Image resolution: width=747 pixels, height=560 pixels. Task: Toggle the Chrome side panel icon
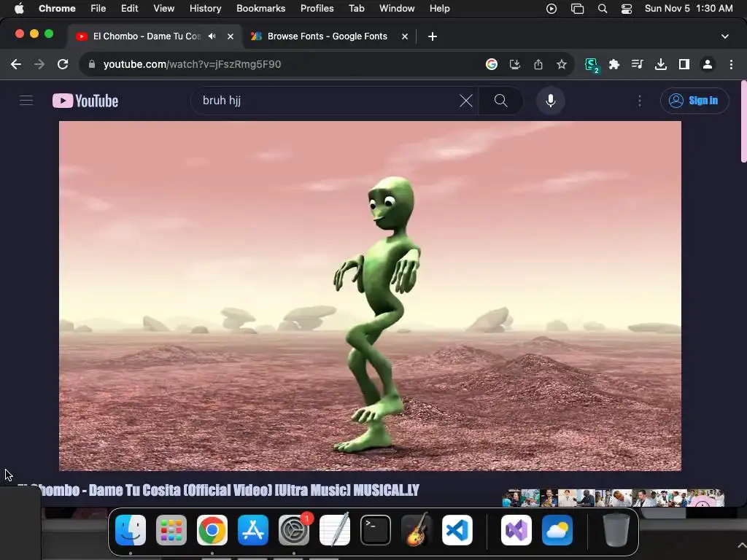[x=684, y=64]
